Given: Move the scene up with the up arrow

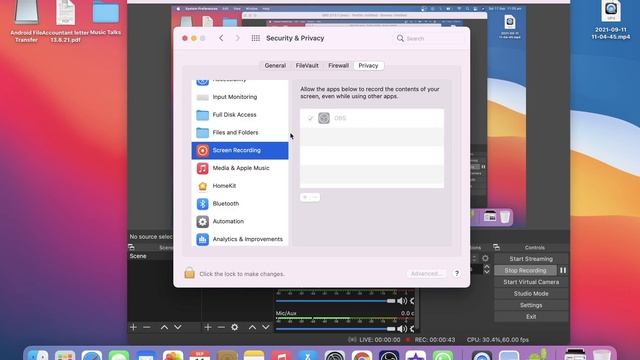Looking at the screenshot, I should (x=164, y=327).
